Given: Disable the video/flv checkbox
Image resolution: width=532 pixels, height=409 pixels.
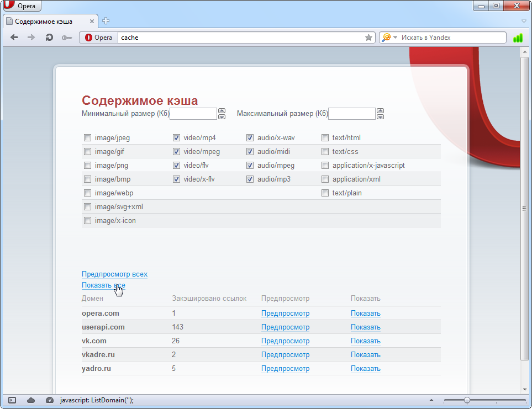Looking at the screenshot, I should coord(176,166).
